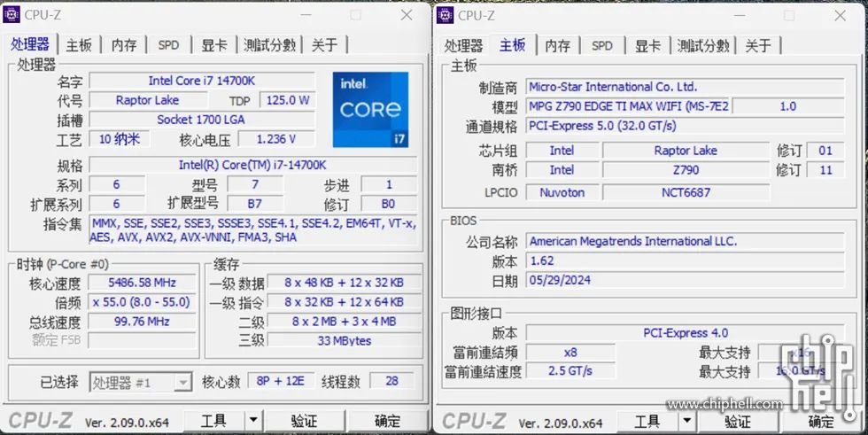Click CPU-Z app icon in right window title bar
868x435 pixels.
445,15
